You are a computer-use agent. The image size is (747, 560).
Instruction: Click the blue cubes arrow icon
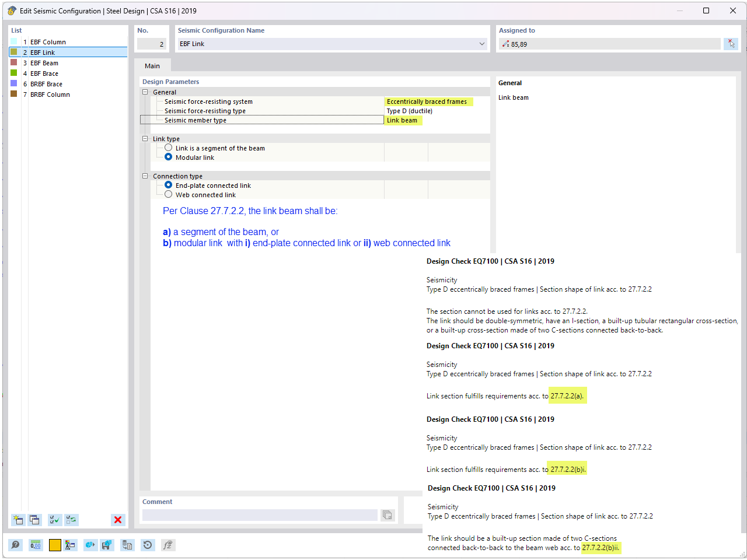click(x=90, y=545)
